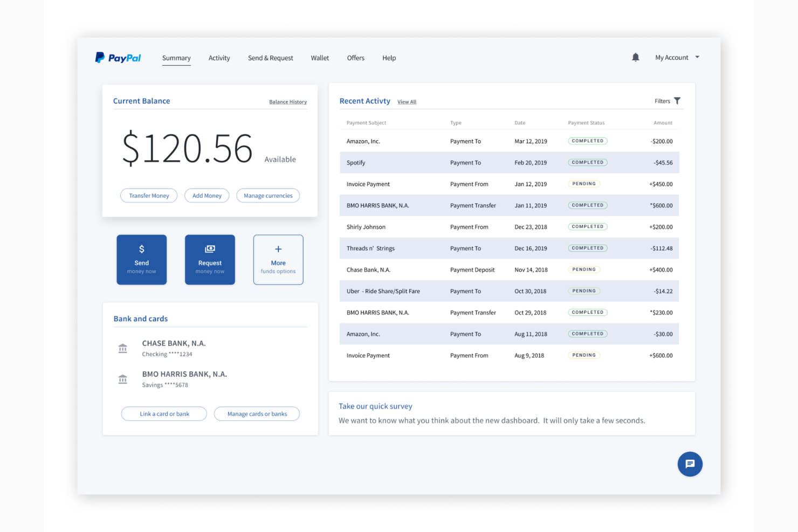Open the BMO HARRIS Oct 29, 2018 transfer
Image resolution: width=798 pixels, height=532 pixels.
tap(510, 313)
